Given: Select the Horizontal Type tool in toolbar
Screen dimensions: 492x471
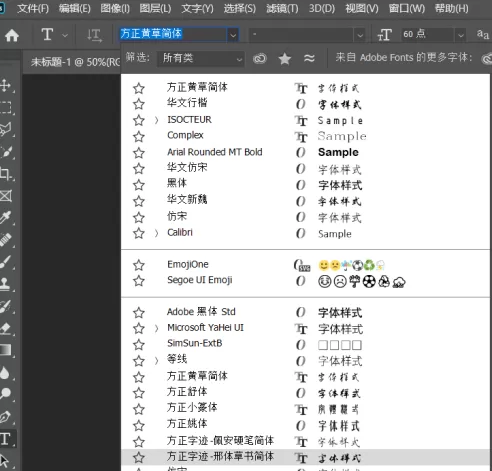Looking at the screenshot, I should [6, 438].
